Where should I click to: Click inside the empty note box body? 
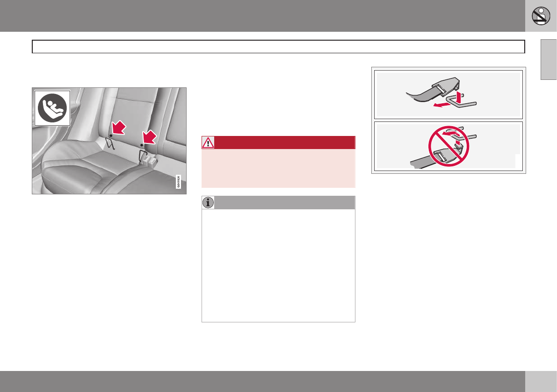coord(279,265)
